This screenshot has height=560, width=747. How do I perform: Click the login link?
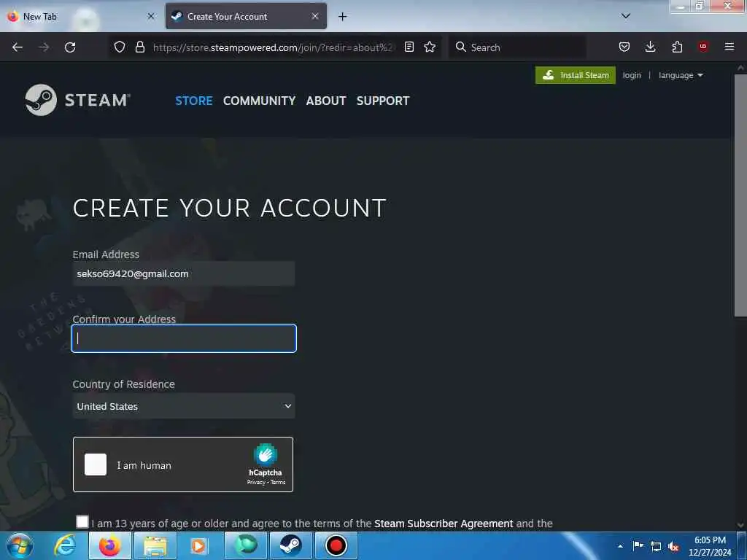click(x=632, y=75)
